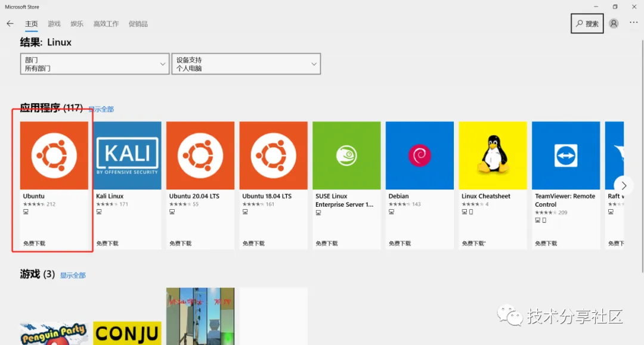Click the Ubuntu title text
Viewport: 644px width, 345px height.
pos(33,196)
